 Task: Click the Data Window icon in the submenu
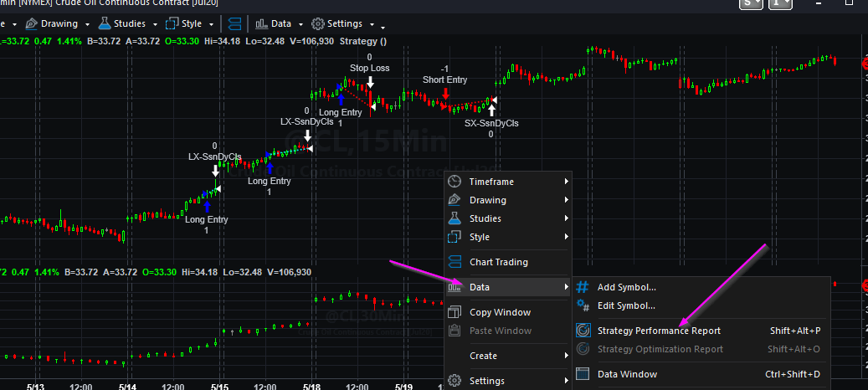coord(583,374)
